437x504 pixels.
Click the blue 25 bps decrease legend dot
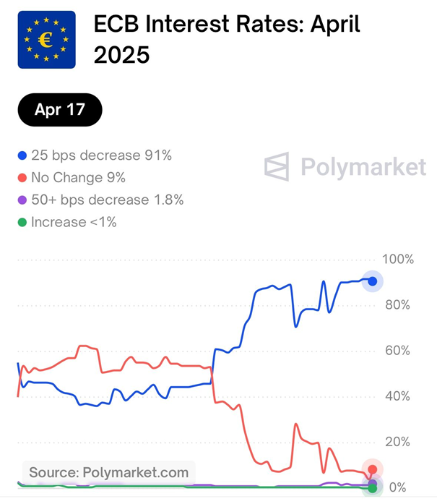tap(22, 155)
